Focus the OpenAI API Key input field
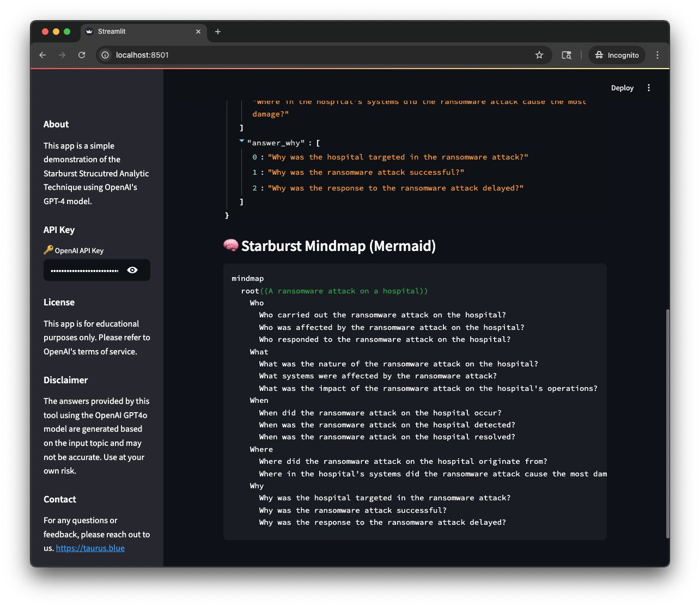700x607 pixels. (x=84, y=270)
